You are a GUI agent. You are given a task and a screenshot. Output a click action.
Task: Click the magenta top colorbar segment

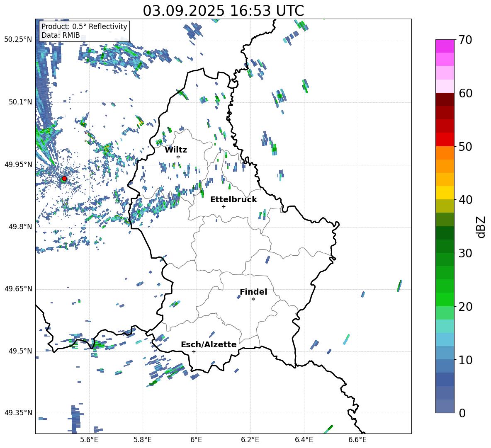coord(445,46)
